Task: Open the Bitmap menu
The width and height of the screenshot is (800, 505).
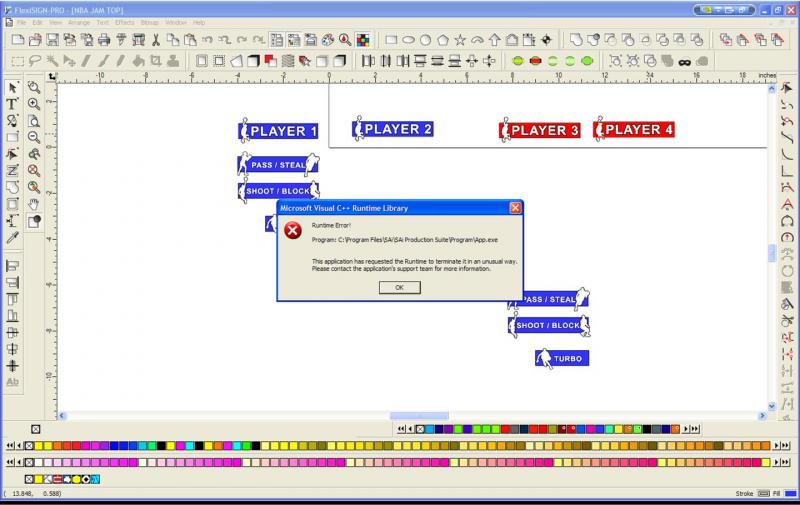Action: coord(149,22)
